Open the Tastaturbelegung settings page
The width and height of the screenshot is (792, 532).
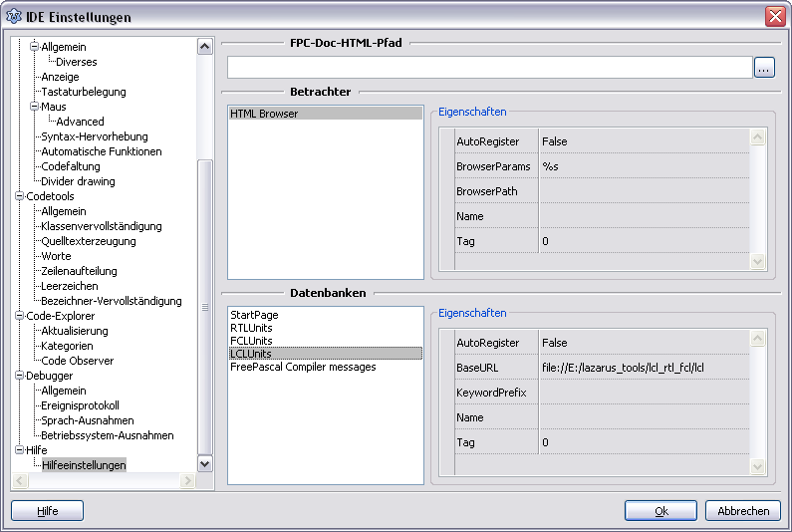click(x=84, y=92)
